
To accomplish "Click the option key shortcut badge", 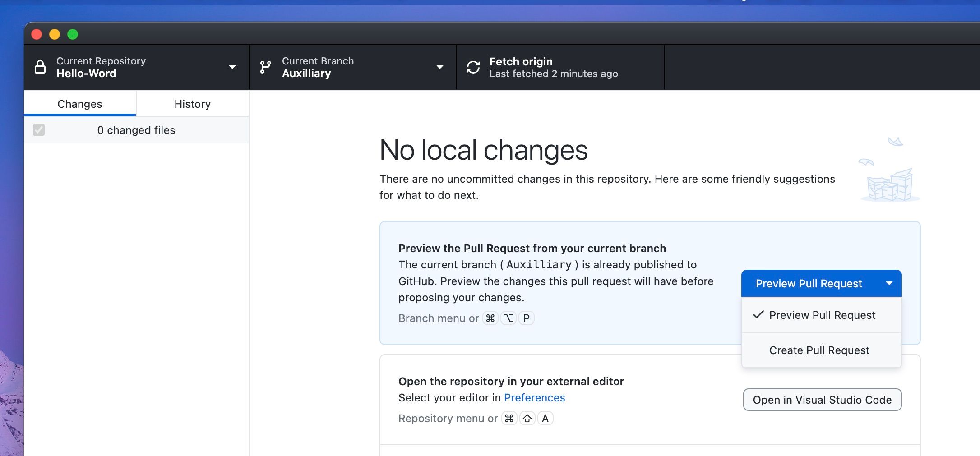I will (x=508, y=318).
